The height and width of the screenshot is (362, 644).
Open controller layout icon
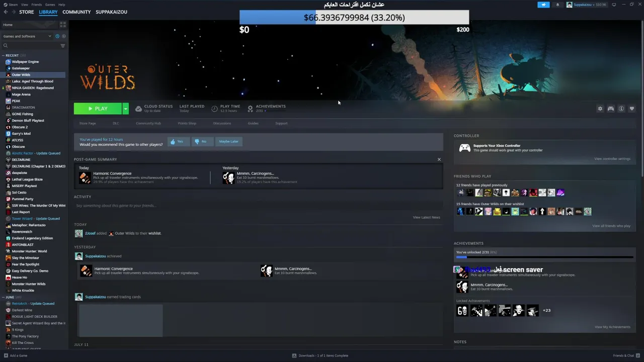pyautogui.click(x=611, y=109)
